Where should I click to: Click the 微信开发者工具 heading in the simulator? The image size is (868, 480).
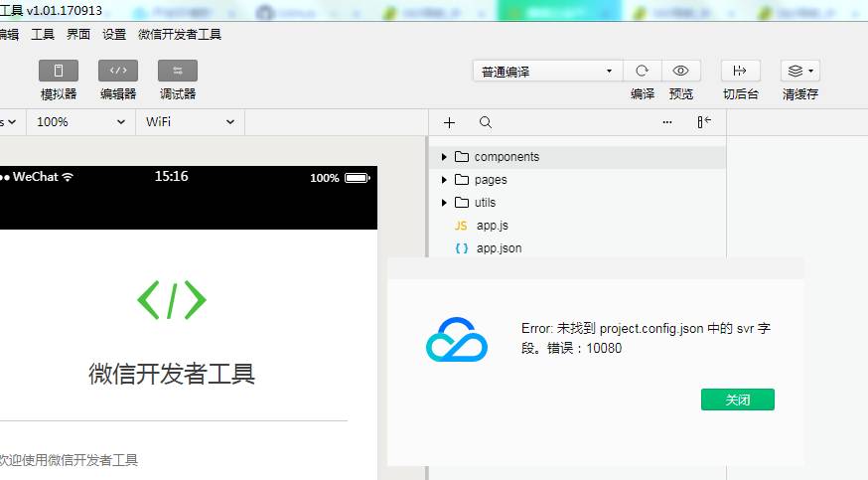tap(172, 374)
